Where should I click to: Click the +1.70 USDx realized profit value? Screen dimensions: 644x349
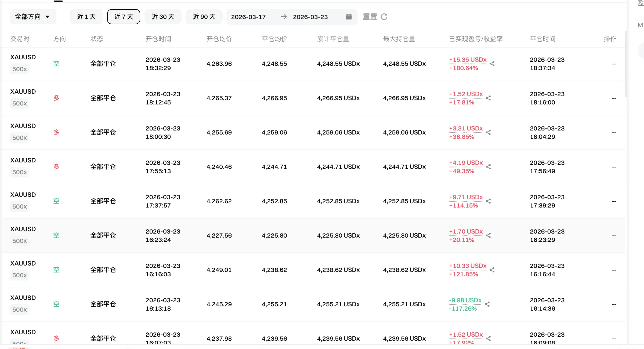tap(466, 231)
